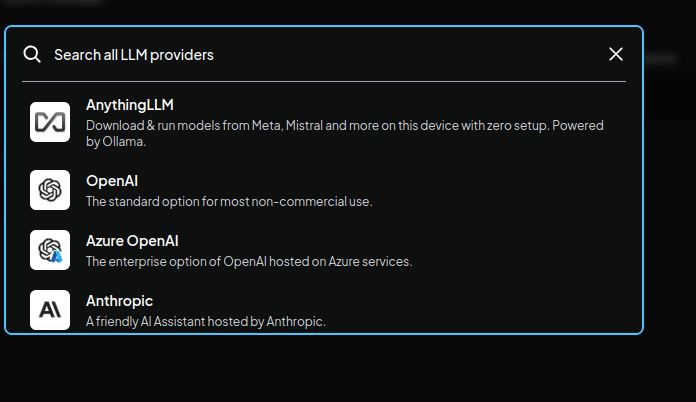This screenshot has height=402, width=696.
Task: Click the magnifying glass search icon
Action: [x=32, y=54]
